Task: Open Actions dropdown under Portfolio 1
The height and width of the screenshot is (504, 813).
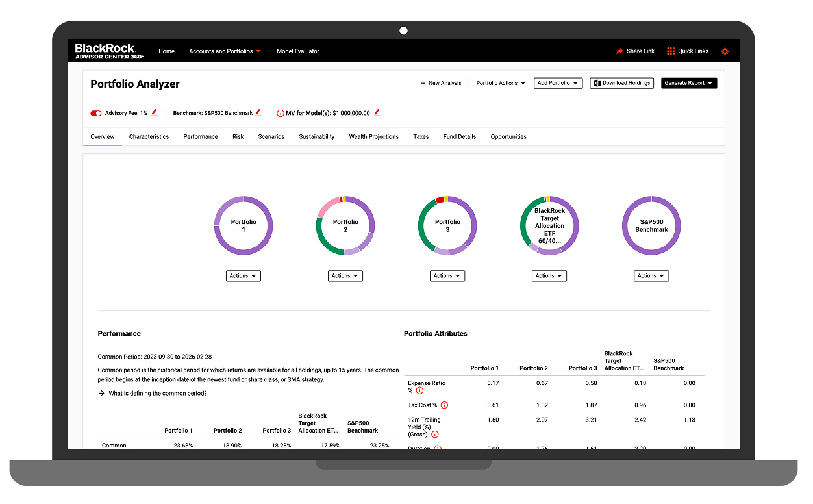Action: tap(244, 276)
